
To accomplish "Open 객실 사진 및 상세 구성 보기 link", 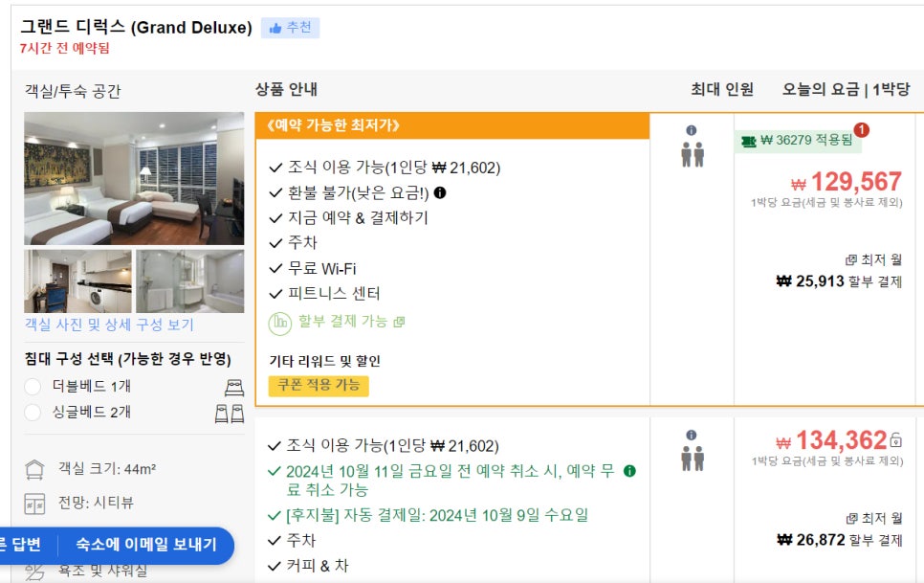I will (x=109, y=325).
